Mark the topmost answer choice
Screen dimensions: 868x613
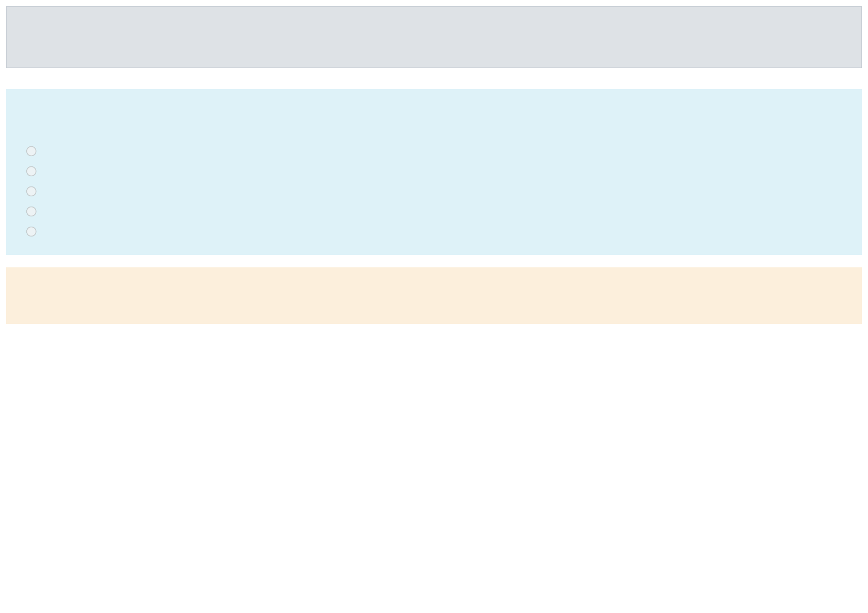(31, 151)
